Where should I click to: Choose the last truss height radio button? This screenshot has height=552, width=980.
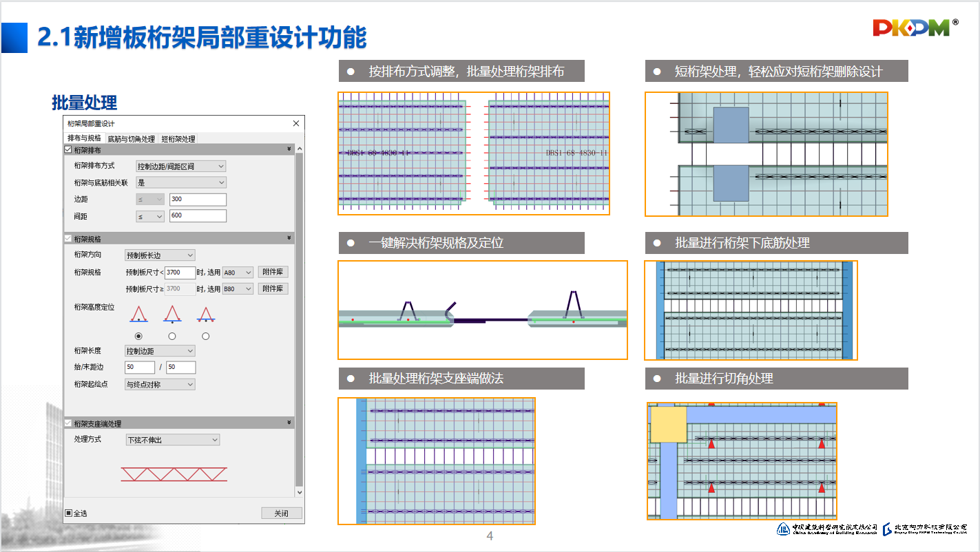(205, 336)
